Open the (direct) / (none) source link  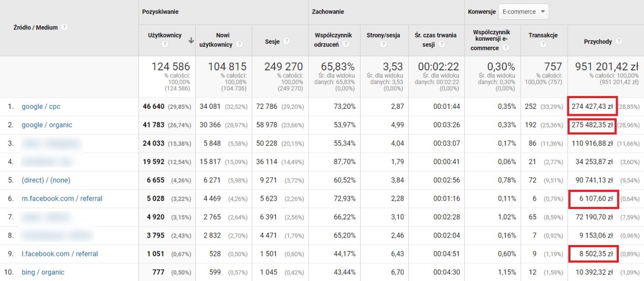[46, 180]
